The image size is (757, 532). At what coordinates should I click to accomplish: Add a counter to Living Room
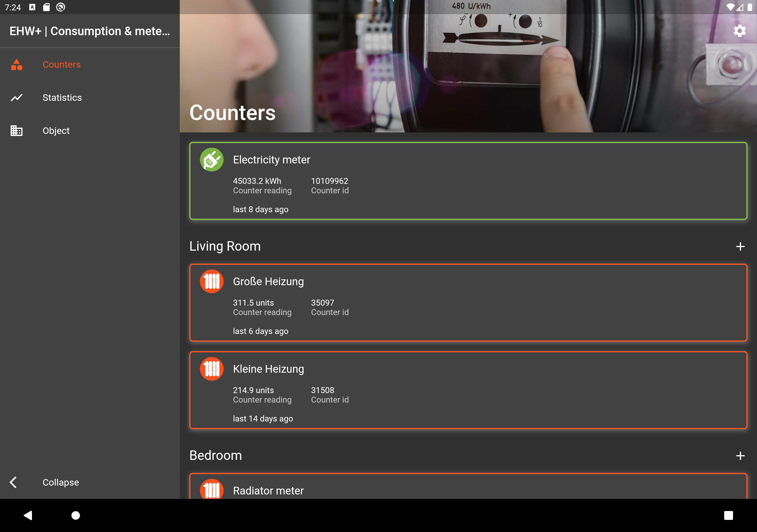coord(740,246)
